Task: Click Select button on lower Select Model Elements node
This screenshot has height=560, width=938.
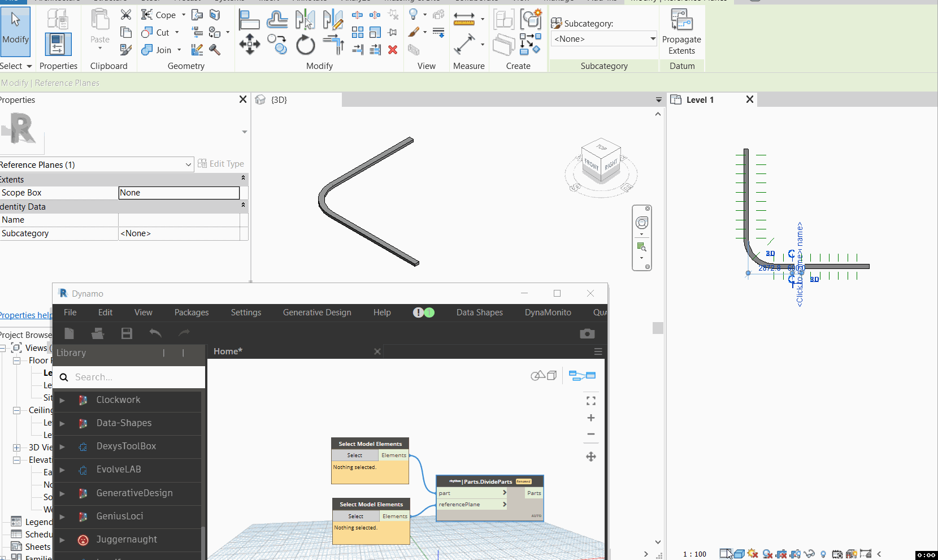Action: (356, 516)
